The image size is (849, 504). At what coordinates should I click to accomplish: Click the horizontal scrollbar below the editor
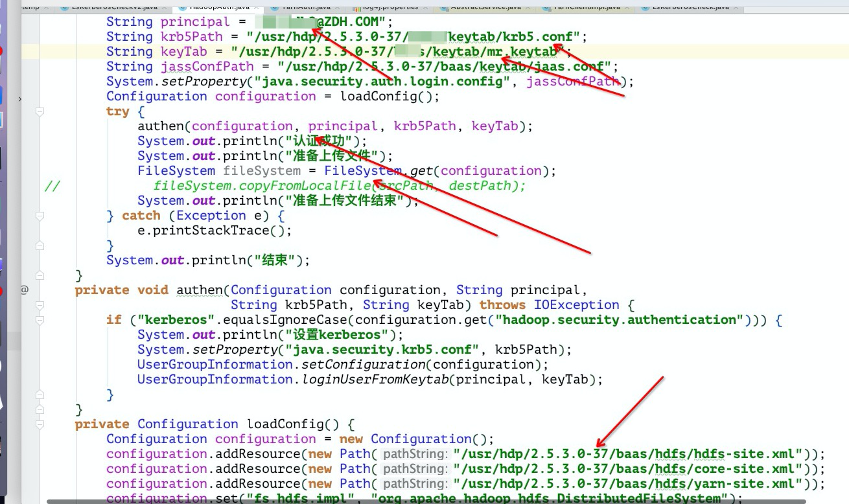pos(428,501)
